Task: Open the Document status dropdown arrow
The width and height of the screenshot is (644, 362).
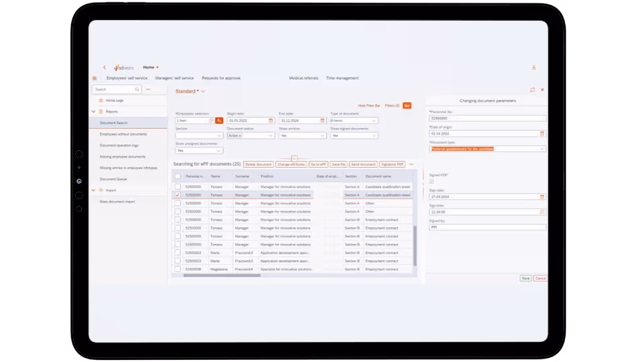Action: 270,136
